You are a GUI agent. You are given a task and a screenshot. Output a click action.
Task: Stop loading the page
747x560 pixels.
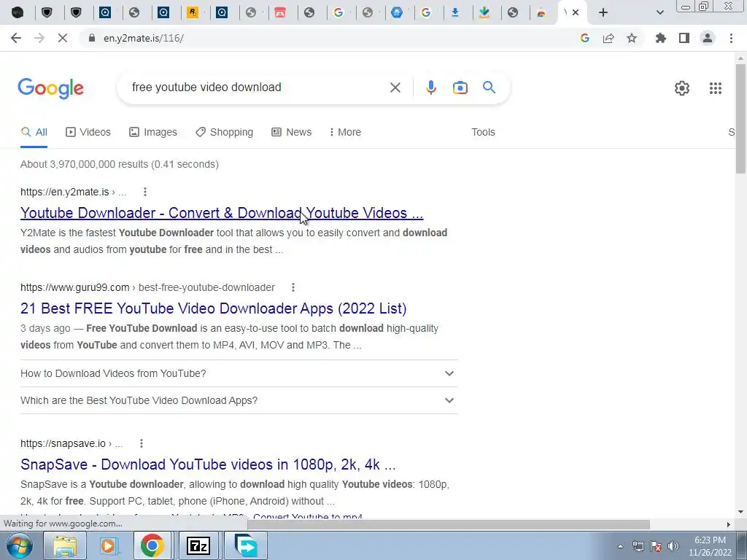(x=63, y=38)
